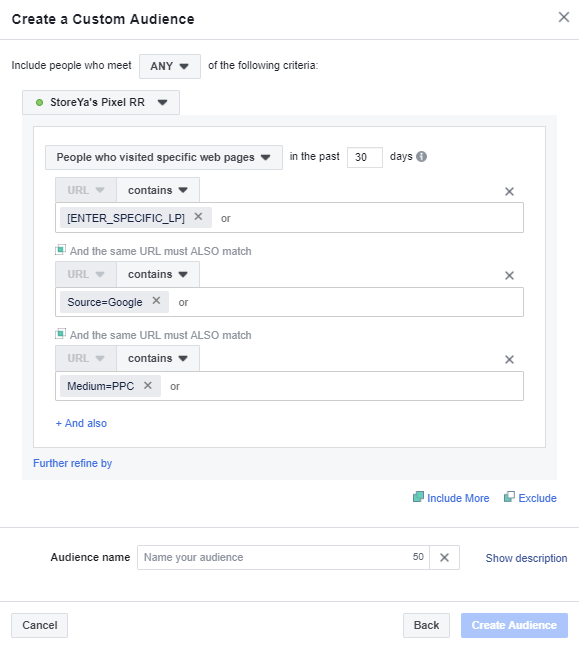Expand 'People who visited specific web pages' dropdown
This screenshot has height=646, width=579.
pyautogui.click(x=164, y=157)
